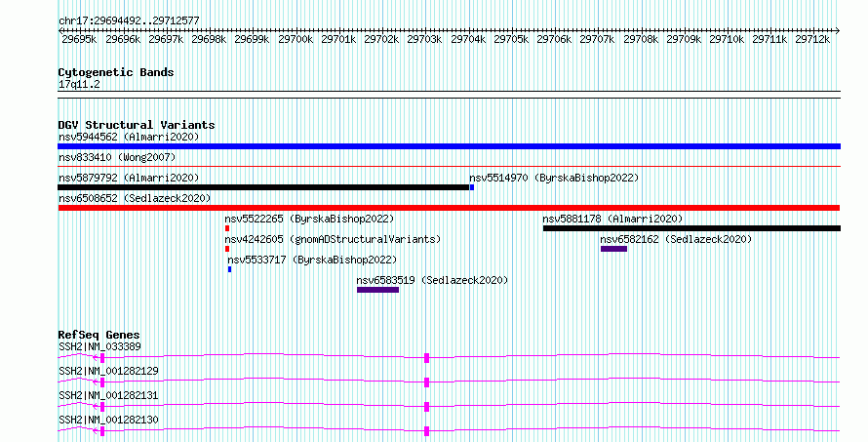Open the nsv833410 (Wong2007) label
The width and height of the screenshot is (868, 442).
click(x=117, y=157)
